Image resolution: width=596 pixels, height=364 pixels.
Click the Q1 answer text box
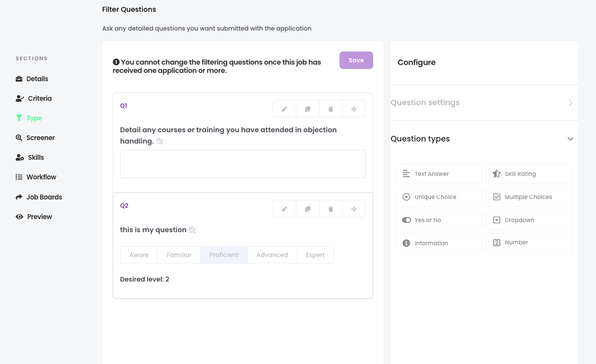[243, 164]
